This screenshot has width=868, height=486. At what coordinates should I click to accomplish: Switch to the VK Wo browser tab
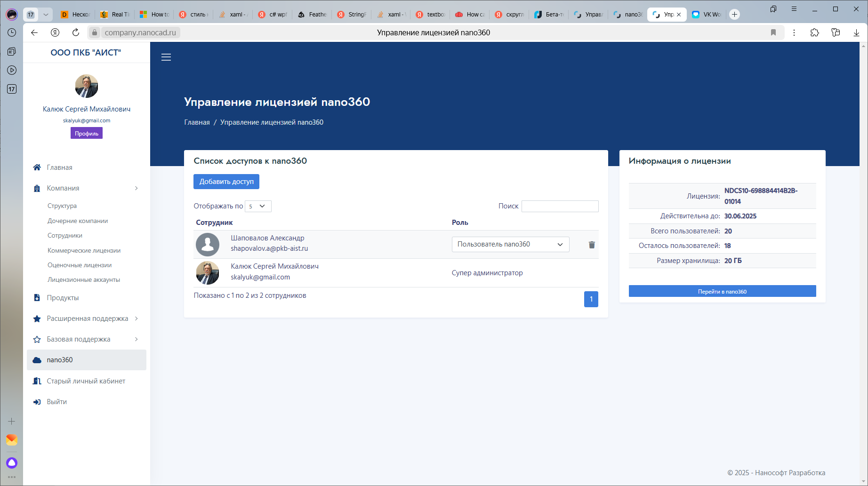pyautogui.click(x=707, y=15)
